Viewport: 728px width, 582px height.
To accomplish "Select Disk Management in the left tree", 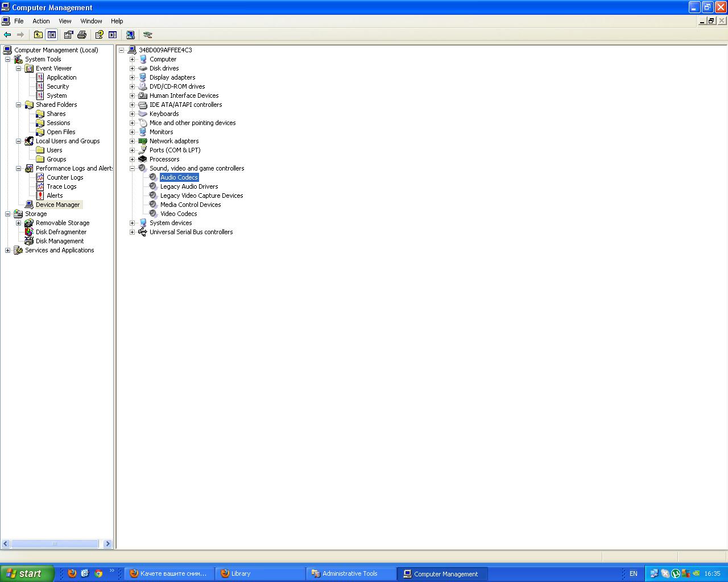I will tap(59, 241).
